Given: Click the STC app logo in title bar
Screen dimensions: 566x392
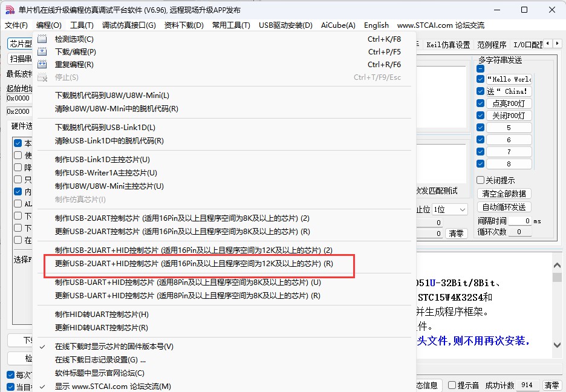Looking at the screenshot, I should pyautogui.click(x=10, y=10).
